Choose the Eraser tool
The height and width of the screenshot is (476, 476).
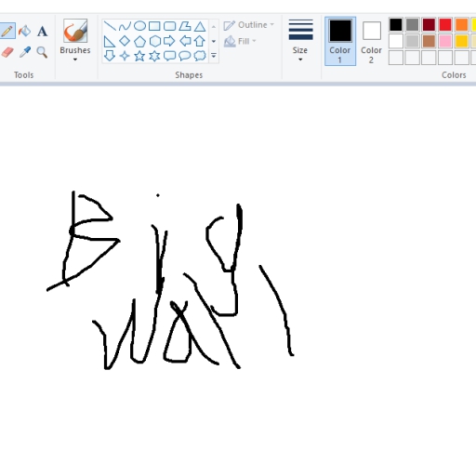7,52
